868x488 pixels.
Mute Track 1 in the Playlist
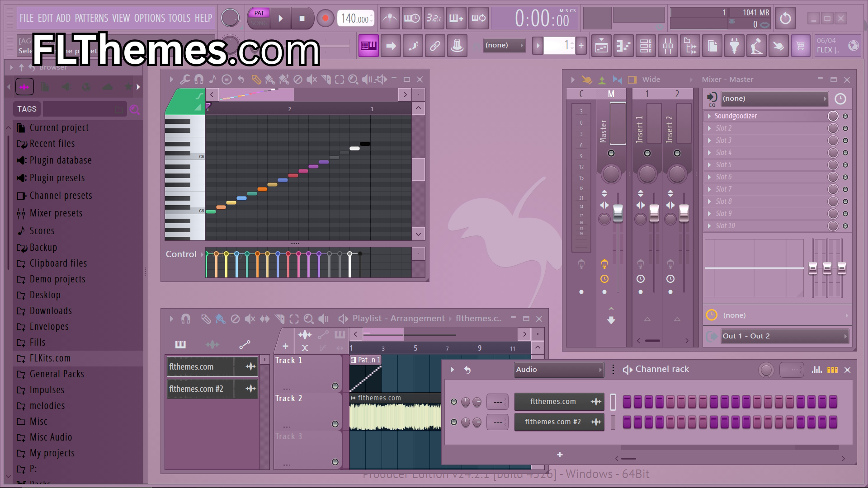tap(335, 386)
